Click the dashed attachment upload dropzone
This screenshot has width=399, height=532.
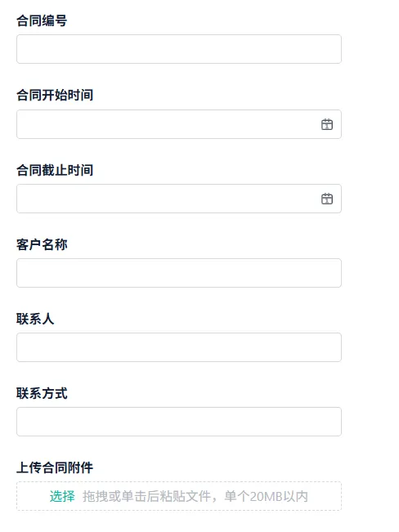(179, 496)
